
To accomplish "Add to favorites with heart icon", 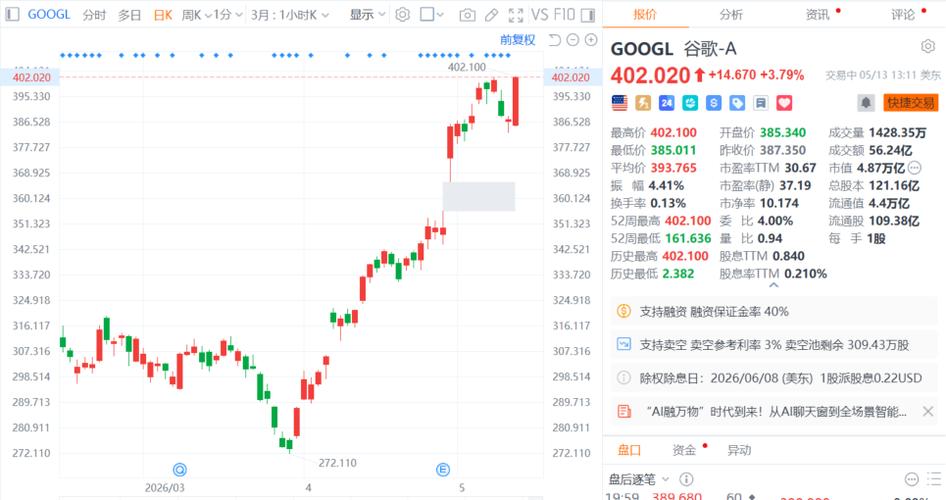I will pyautogui.click(x=784, y=103).
